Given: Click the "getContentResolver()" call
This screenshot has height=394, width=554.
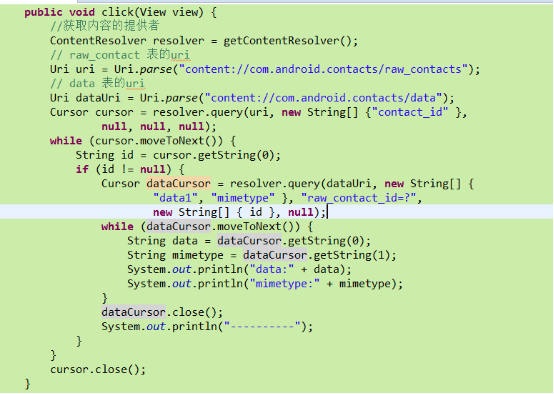Looking at the screenshot, I should click(287, 41).
